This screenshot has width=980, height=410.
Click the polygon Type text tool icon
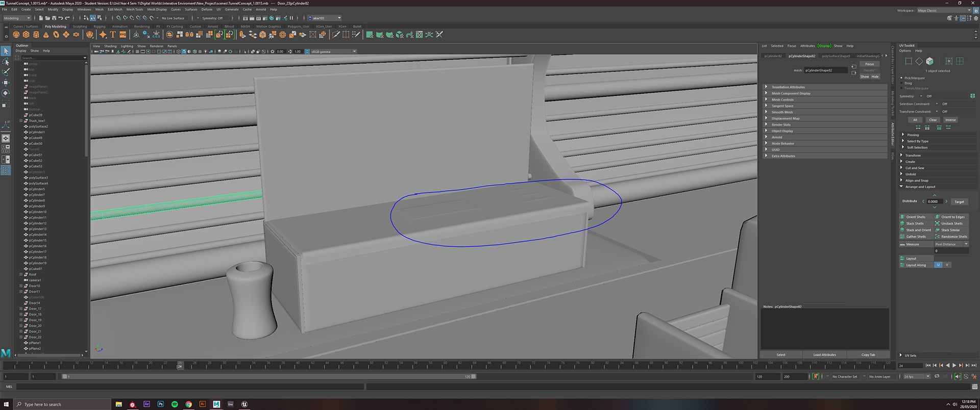point(113,35)
